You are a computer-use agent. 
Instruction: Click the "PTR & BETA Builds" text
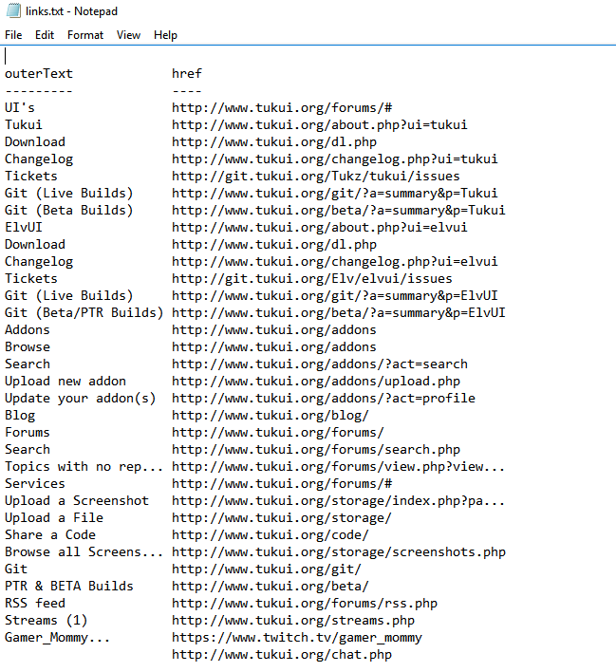(x=69, y=587)
